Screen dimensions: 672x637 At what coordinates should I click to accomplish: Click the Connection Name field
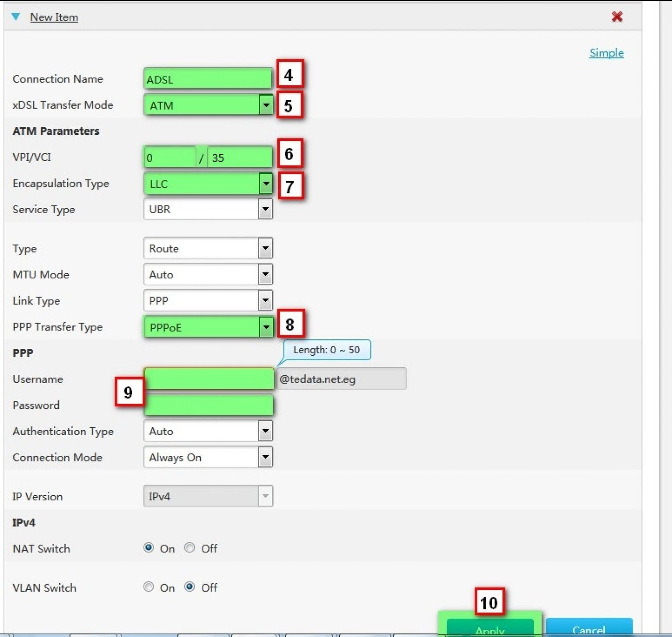tap(207, 79)
